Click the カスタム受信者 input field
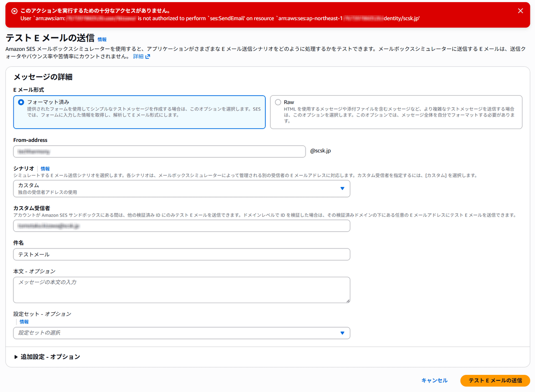535x392 pixels. (181, 226)
